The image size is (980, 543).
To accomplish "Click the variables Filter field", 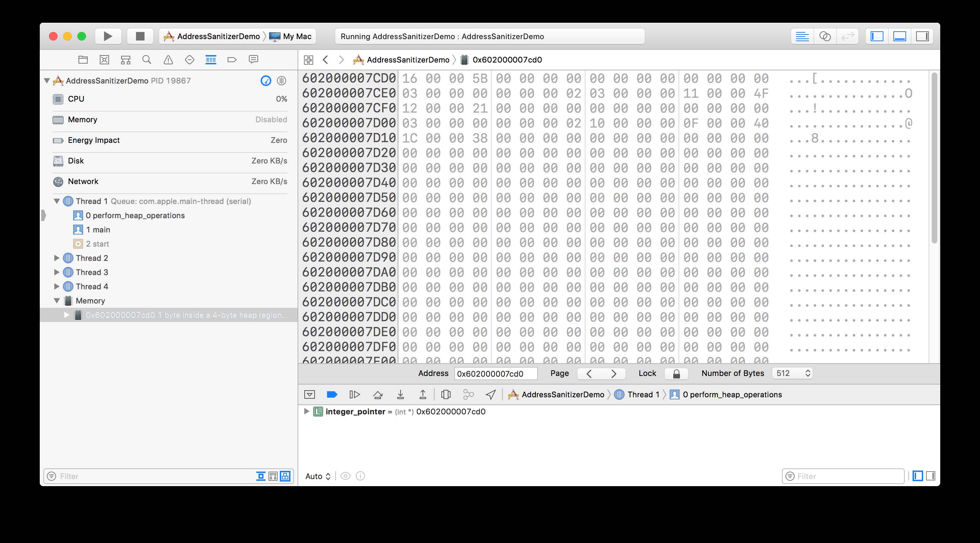I will tap(843, 476).
